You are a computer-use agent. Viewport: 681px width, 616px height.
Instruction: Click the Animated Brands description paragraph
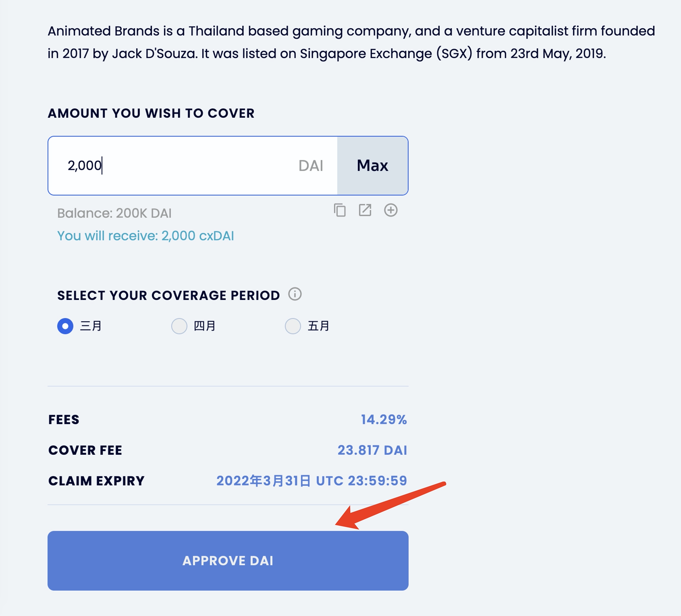click(351, 42)
